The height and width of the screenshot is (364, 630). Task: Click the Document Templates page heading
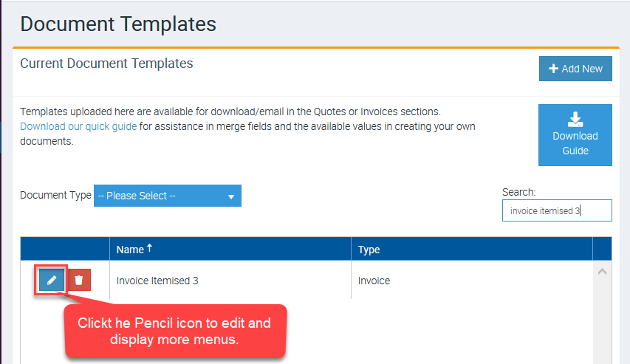(x=118, y=24)
